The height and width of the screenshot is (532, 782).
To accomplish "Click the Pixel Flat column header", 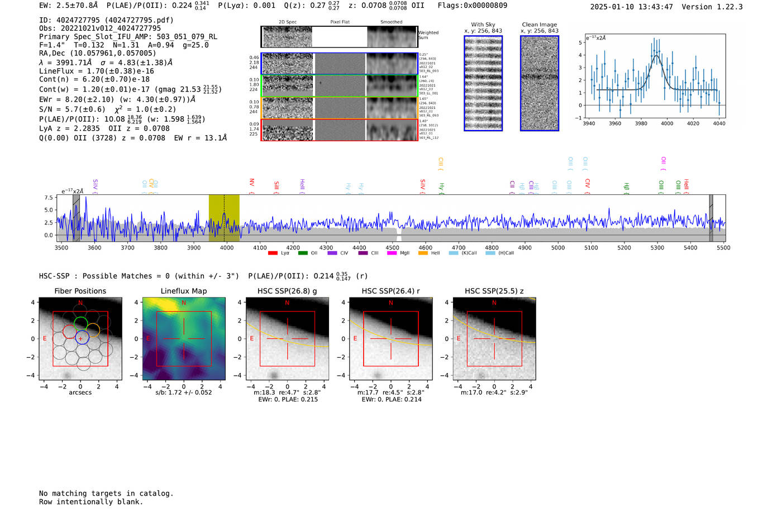I will point(340,22).
